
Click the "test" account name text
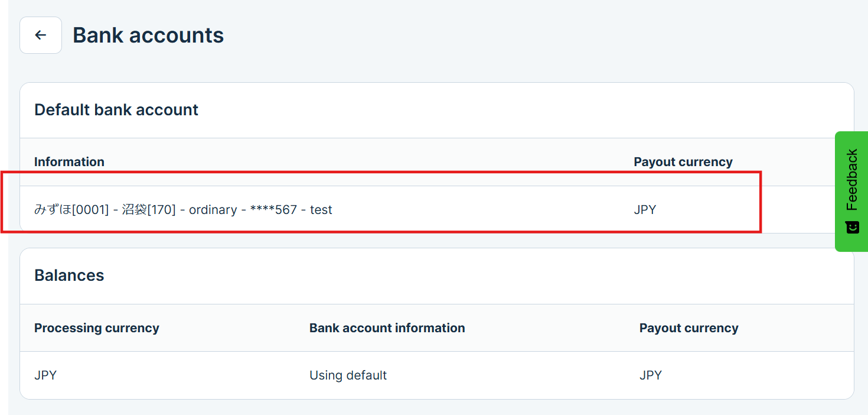(x=321, y=210)
